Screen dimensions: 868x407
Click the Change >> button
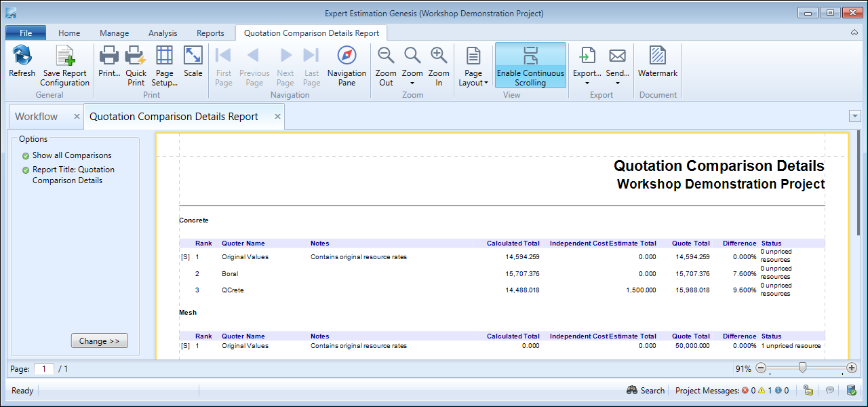[99, 341]
